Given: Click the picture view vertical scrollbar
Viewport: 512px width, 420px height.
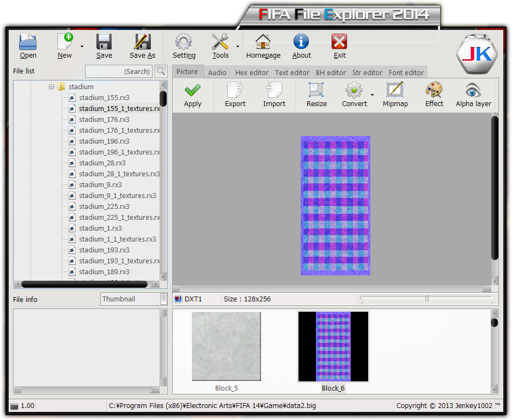Looking at the screenshot, I should 495,188.
